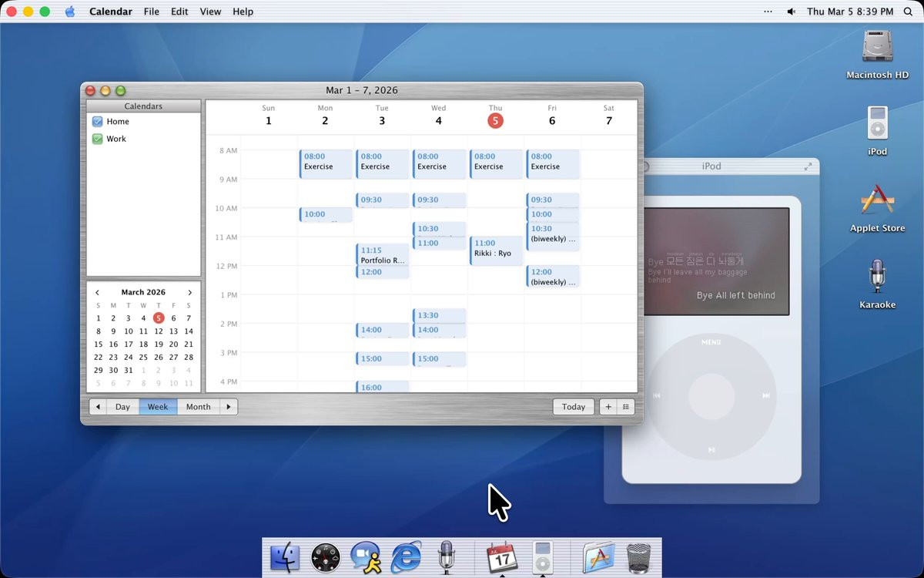Open Spotlight search in menu bar
The height and width of the screenshot is (578, 924).
click(908, 12)
